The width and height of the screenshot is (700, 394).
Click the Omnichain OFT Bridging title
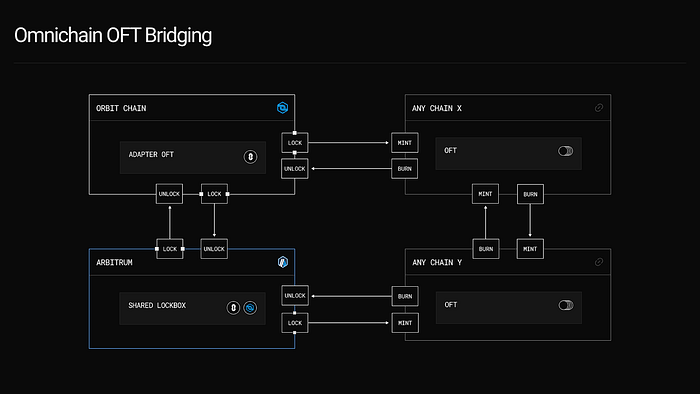[113, 36]
